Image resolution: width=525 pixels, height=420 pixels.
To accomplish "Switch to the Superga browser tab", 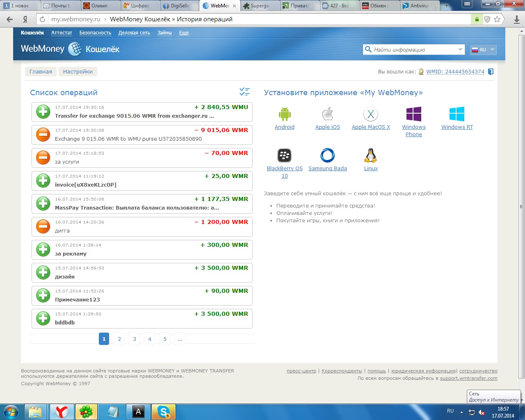I will (x=260, y=6).
